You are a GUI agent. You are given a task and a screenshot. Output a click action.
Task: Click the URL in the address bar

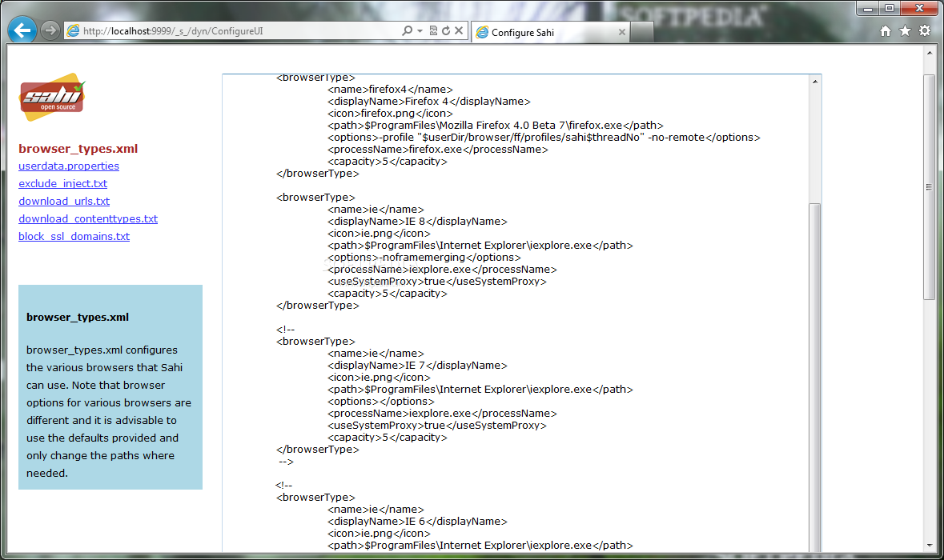click(173, 30)
